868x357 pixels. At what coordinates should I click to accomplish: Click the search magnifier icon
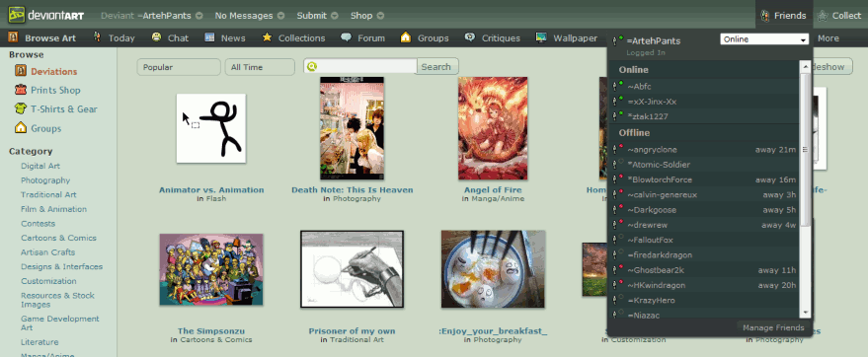[x=312, y=66]
